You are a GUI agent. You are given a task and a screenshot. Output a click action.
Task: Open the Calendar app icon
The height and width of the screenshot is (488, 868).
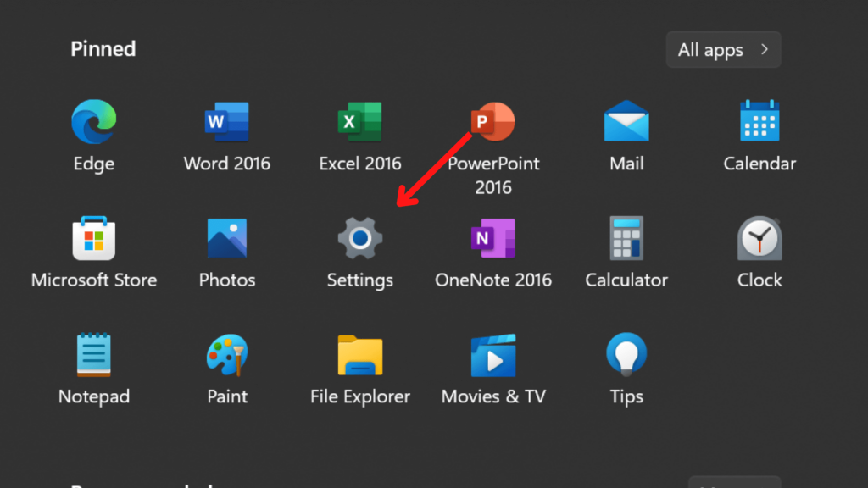click(x=759, y=120)
